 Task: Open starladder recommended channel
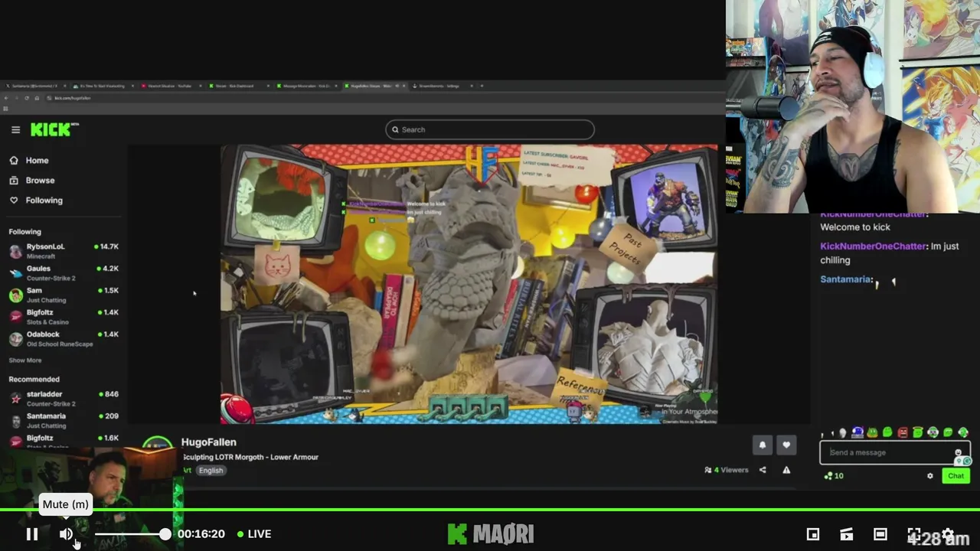(64, 398)
